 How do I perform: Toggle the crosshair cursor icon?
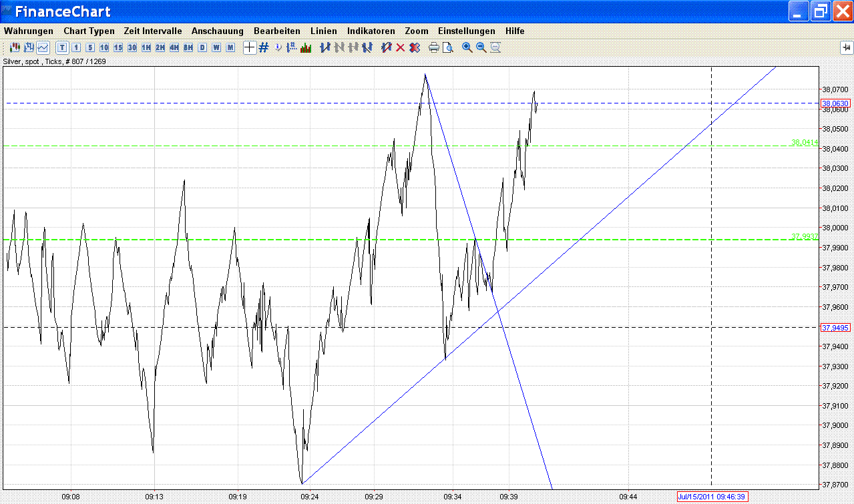coord(250,47)
